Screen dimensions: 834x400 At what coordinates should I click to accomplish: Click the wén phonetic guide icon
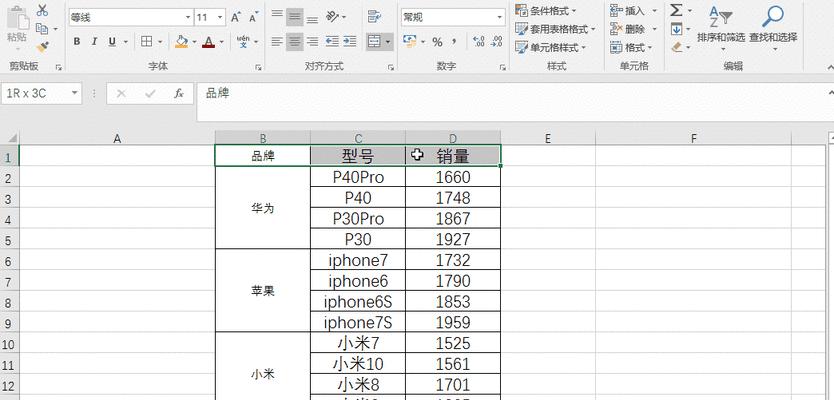click(243, 41)
